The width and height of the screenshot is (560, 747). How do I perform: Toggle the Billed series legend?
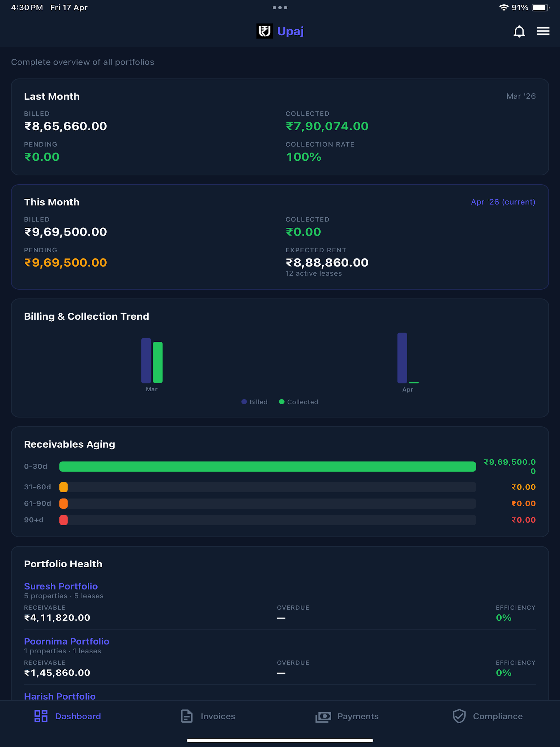[x=254, y=402]
